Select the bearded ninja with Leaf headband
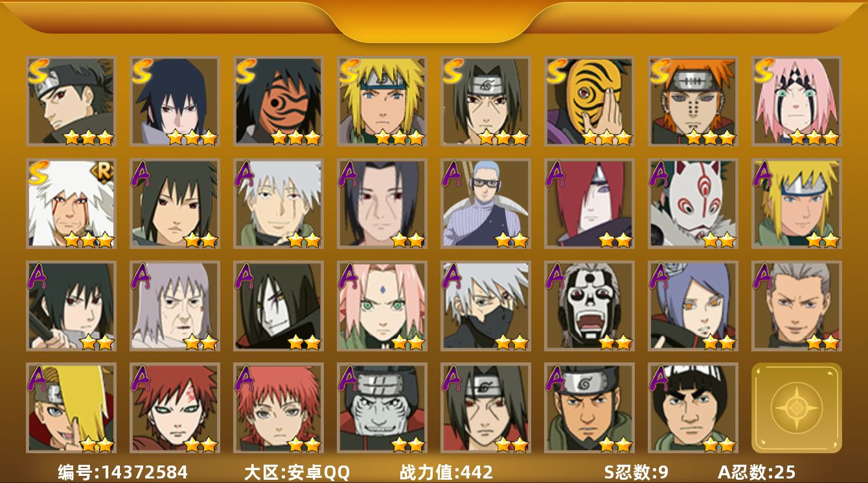The height and width of the screenshot is (483, 868). (x=589, y=408)
